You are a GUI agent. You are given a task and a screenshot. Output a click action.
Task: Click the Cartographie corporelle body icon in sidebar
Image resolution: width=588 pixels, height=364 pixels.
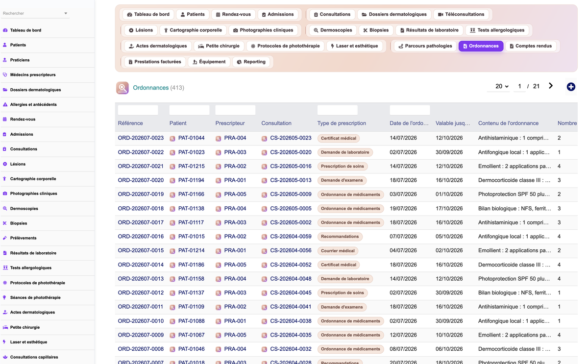[x=5, y=179]
